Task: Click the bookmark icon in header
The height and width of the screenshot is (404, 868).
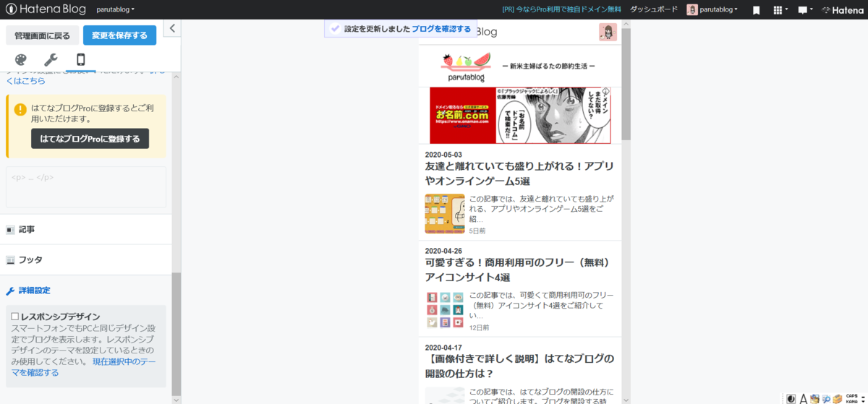Action: tap(756, 10)
